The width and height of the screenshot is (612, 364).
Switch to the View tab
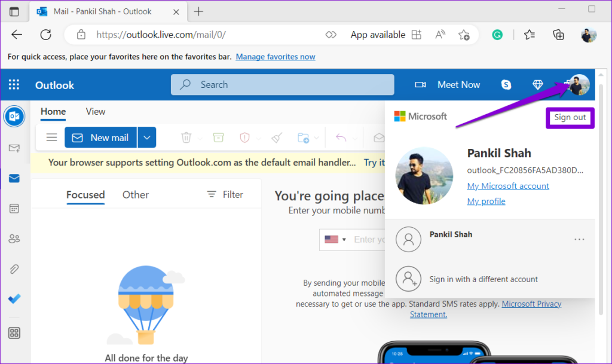tap(95, 112)
